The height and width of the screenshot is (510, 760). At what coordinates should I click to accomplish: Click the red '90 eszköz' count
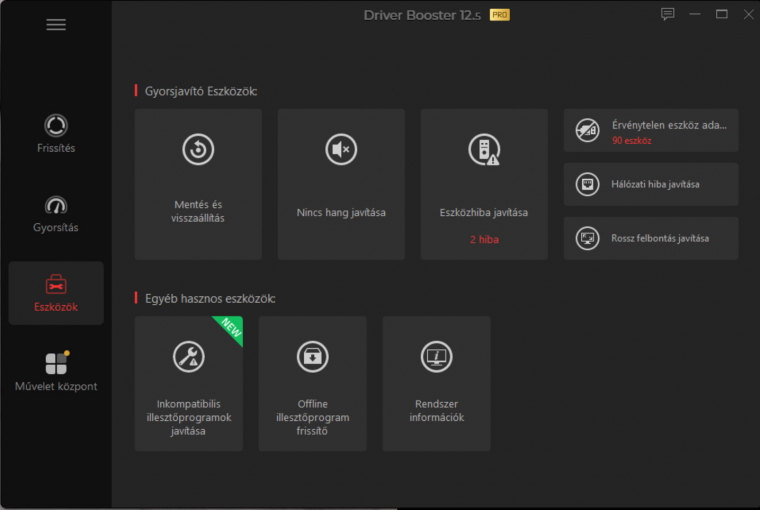632,141
